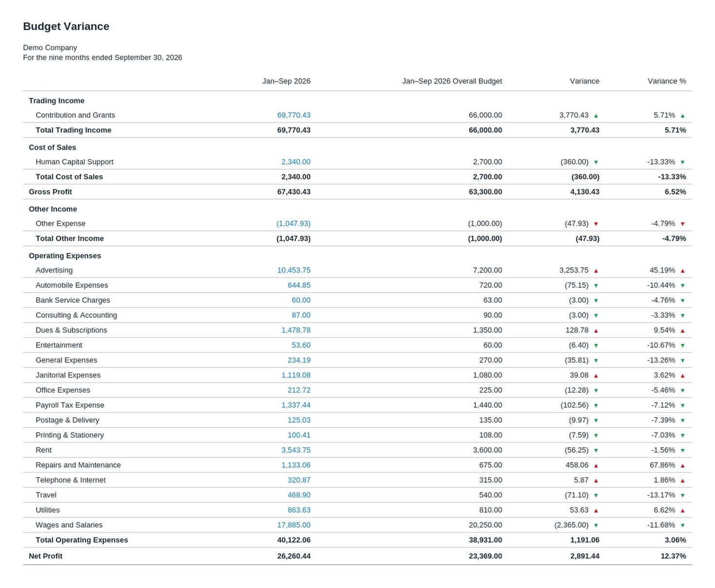Viewport: 715px width, 588px height.
Task: Click green down arrow beside Rent (56.25)
Action: [596, 451]
